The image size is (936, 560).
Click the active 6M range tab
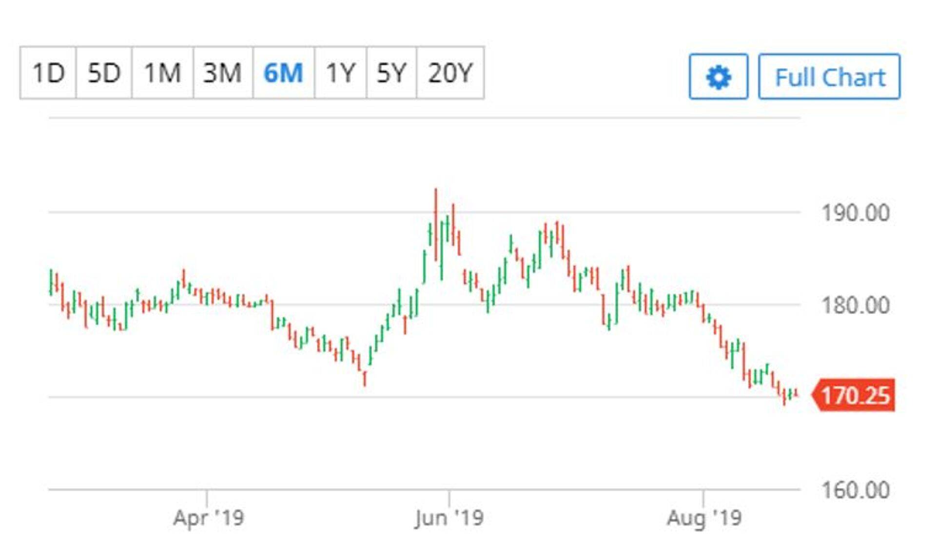[x=283, y=73]
